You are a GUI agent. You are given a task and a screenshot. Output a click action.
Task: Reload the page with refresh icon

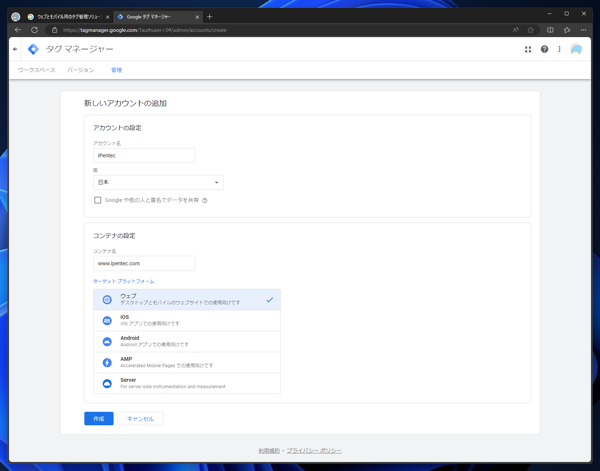click(x=34, y=30)
